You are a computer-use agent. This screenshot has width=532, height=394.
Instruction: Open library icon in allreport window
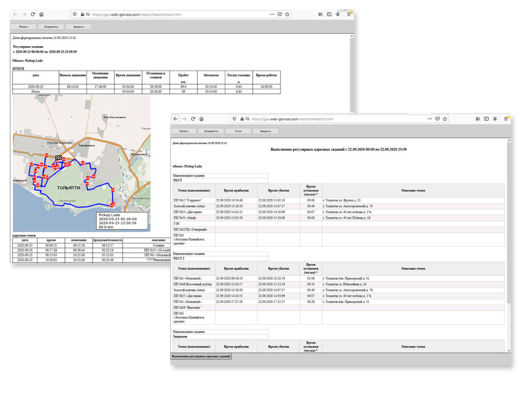point(478,119)
